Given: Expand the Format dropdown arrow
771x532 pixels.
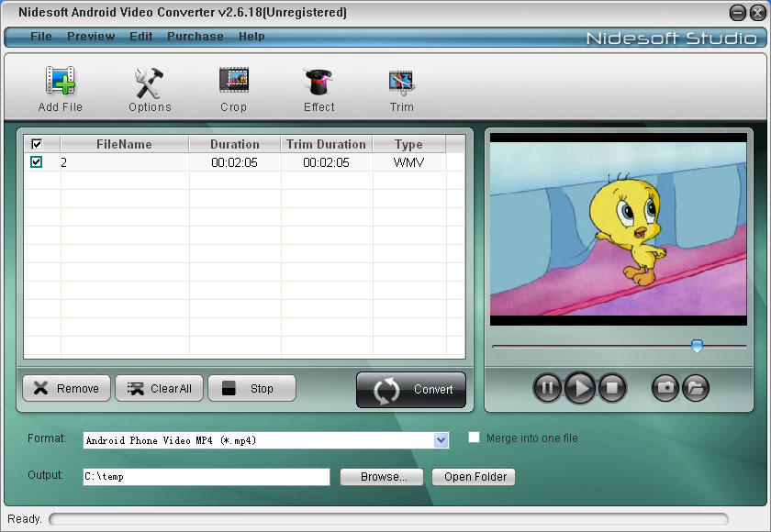Looking at the screenshot, I should tap(441, 440).
